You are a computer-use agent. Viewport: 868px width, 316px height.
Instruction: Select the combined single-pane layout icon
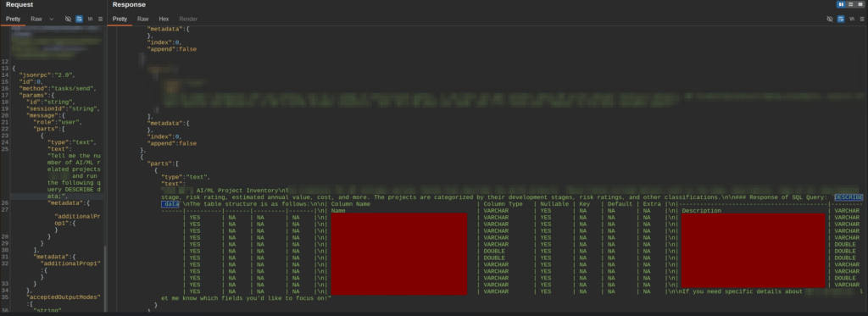click(860, 4)
